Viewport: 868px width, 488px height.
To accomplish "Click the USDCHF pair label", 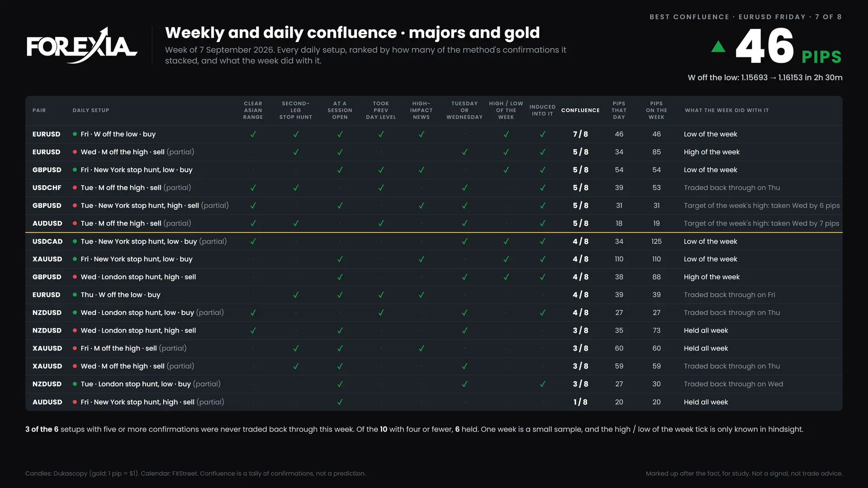I will [47, 188].
